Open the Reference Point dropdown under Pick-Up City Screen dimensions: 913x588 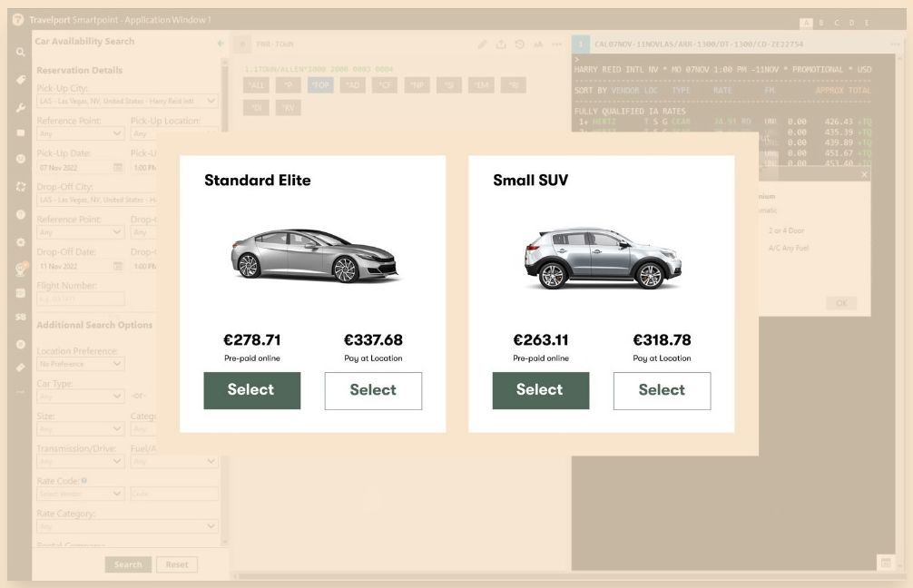(81, 134)
